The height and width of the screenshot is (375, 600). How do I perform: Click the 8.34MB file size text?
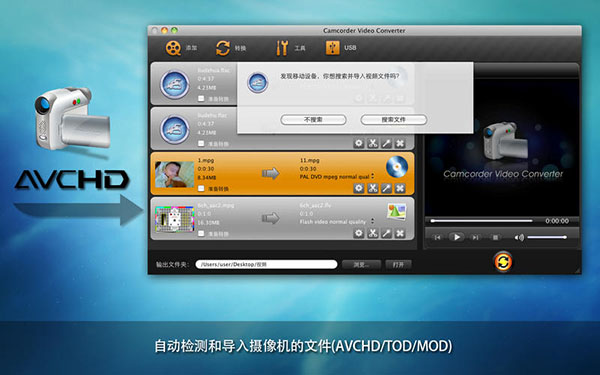pos(207,178)
